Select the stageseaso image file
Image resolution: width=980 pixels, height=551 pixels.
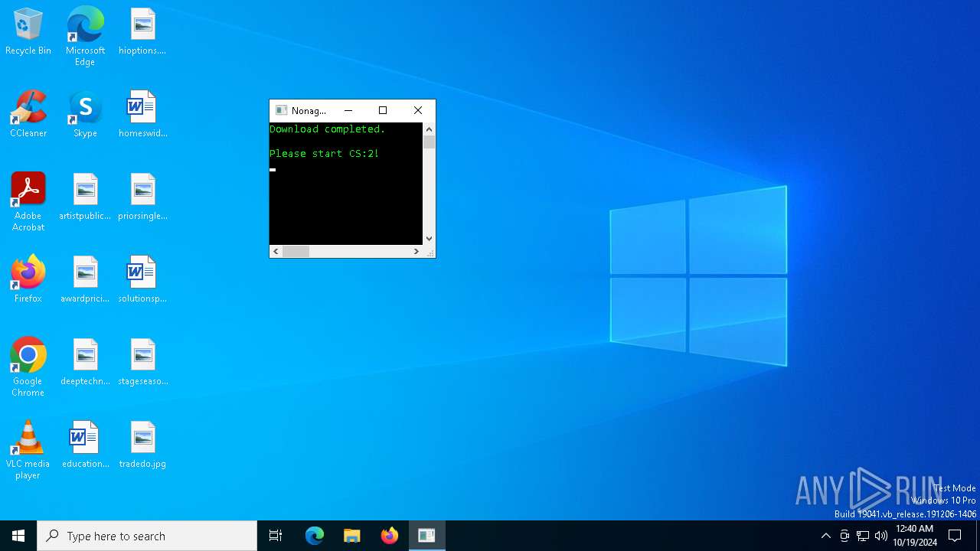[x=142, y=363]
